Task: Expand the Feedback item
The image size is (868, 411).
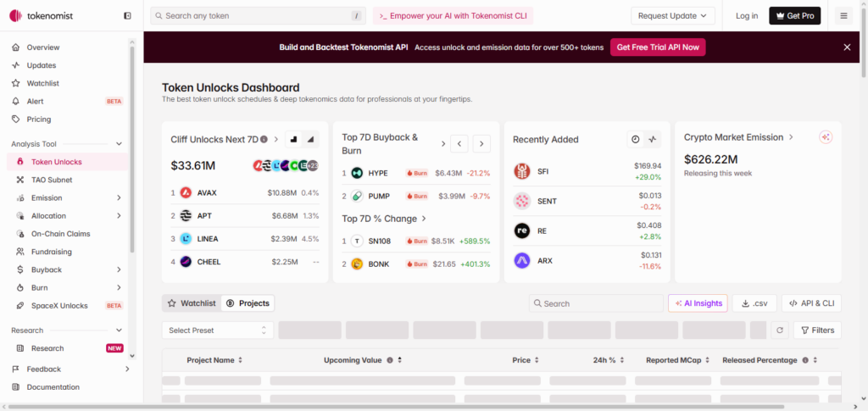Action: [127, 369]
